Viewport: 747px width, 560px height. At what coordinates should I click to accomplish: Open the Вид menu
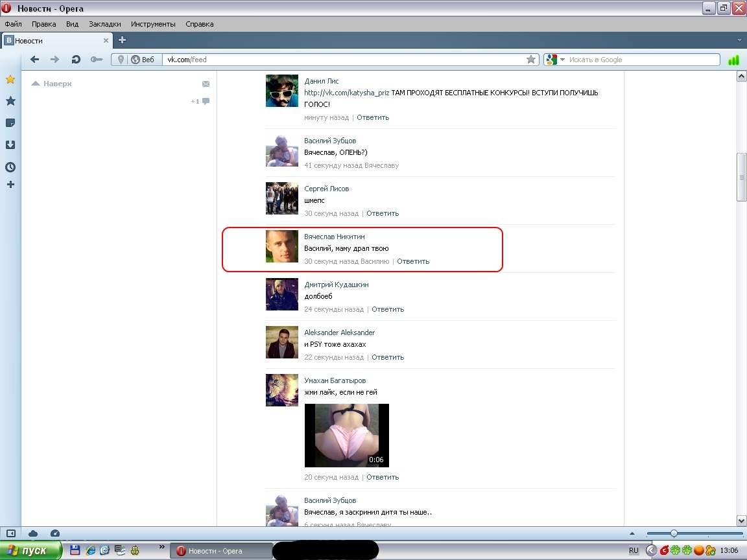click(x=73, y=24)
